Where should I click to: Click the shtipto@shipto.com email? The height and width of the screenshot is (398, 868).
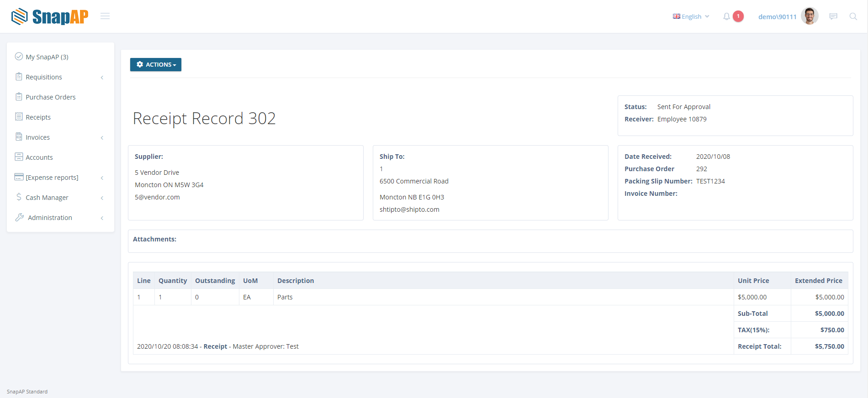click(x=409, y=209)
